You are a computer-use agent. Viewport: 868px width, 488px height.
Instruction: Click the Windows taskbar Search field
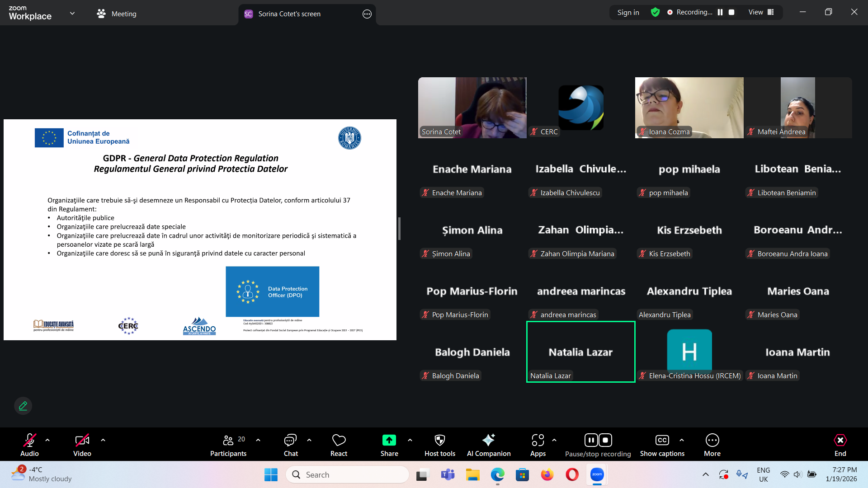[x=348, y=474]
